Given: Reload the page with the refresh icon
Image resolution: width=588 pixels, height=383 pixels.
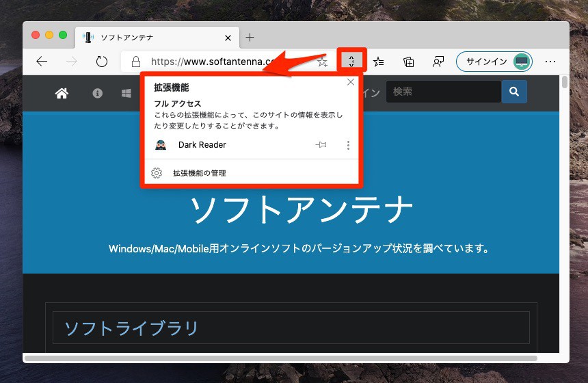Looking at the screenshot, I should coord(102,61).
